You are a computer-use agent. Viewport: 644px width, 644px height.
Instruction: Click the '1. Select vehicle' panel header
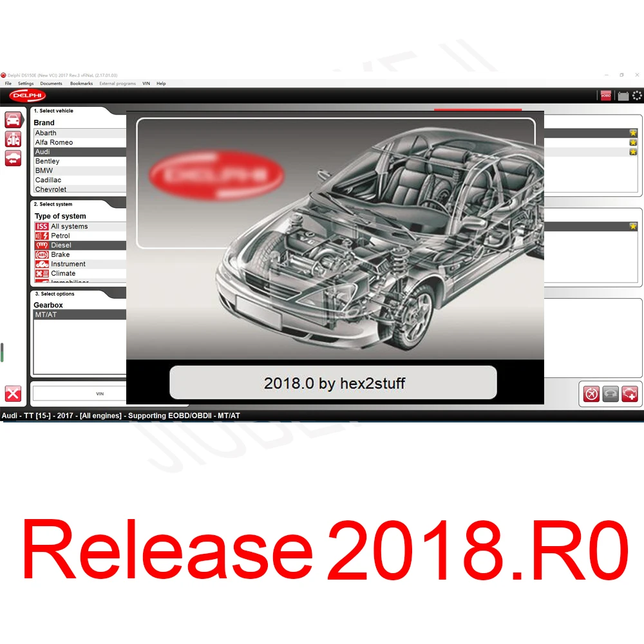coord(53,111)
